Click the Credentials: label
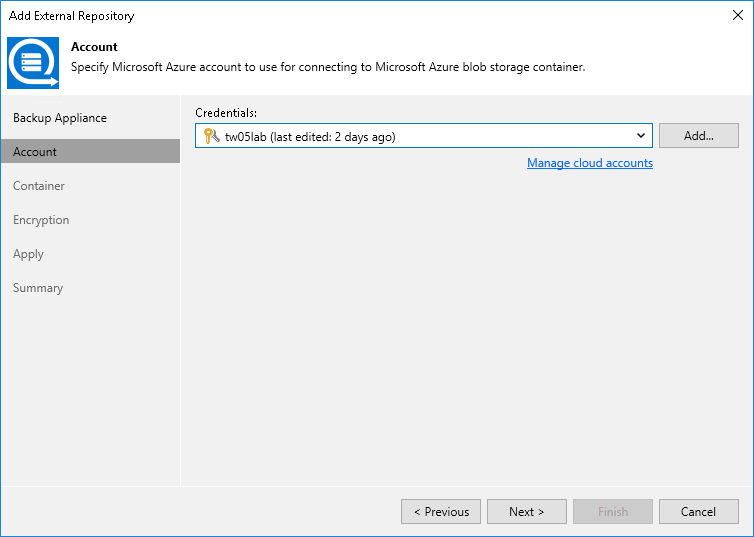 [x=226, y=113]
